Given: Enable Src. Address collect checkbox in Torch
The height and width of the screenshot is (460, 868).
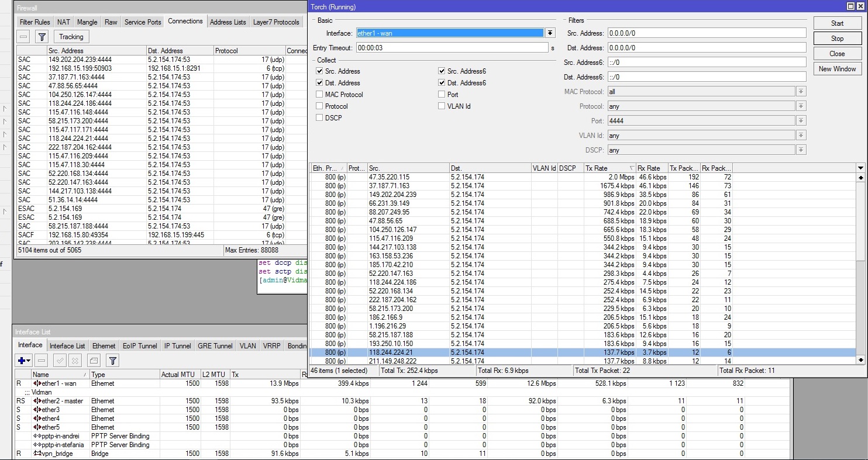Looking at the screenshot, I should coord(319,71).
